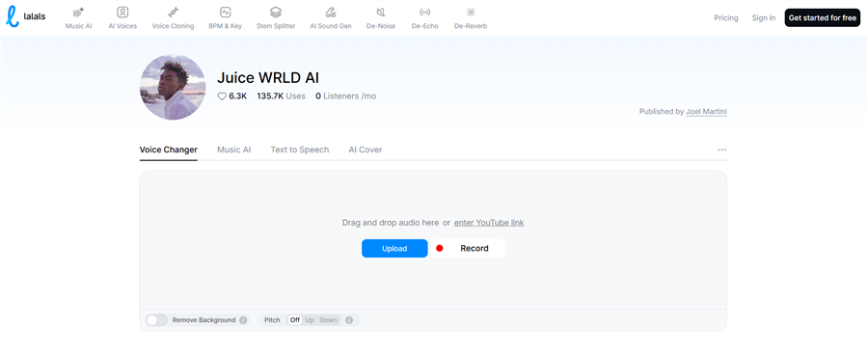Open the Stem Splitter tool
This screenshot has width=868, height=355.
[x=276, y=18]
